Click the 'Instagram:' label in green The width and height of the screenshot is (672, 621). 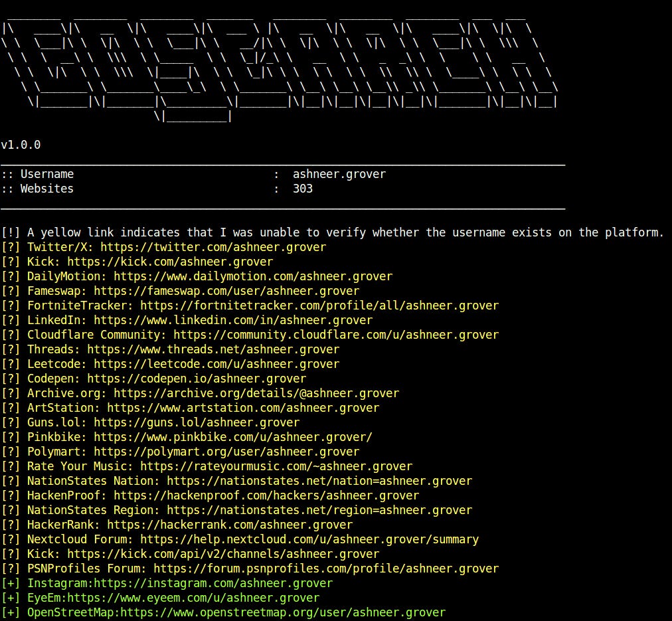60,583
